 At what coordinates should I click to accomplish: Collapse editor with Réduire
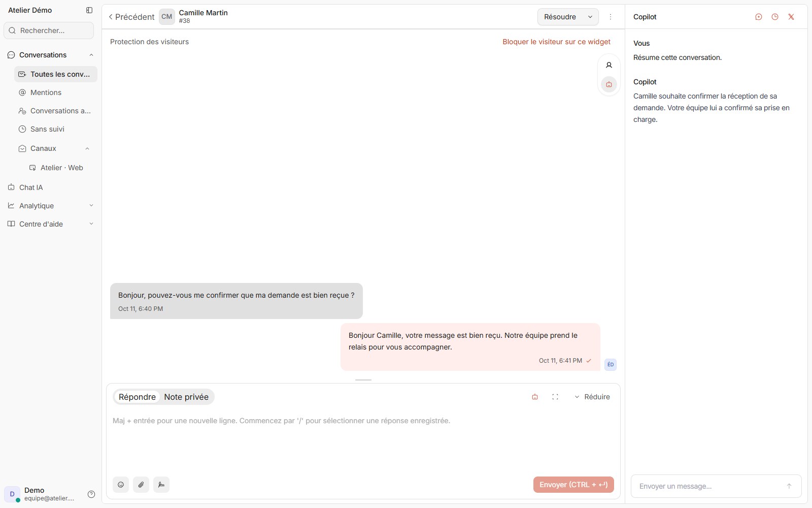pos(592,397)
